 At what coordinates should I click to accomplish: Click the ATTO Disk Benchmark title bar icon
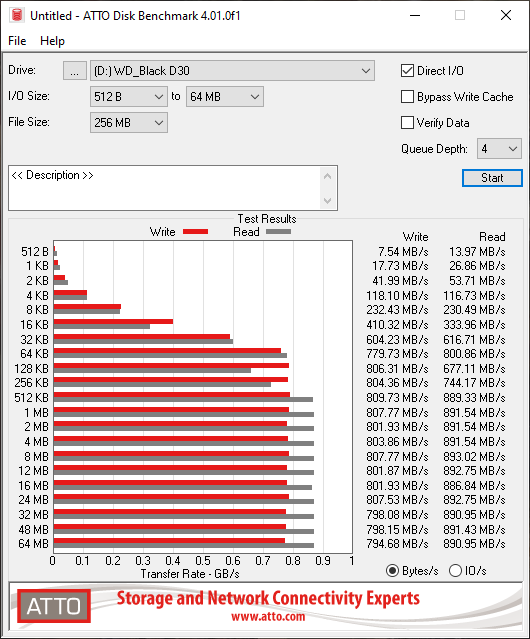(x=17, y=15)
